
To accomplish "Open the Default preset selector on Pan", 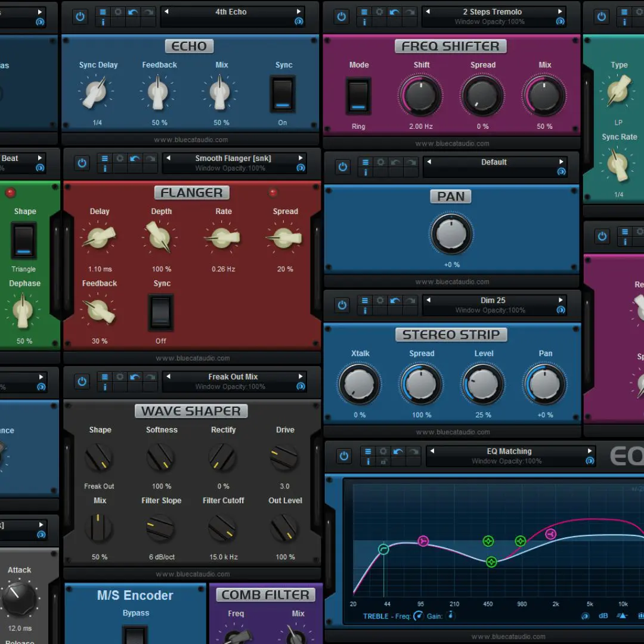I will point(495,167).
